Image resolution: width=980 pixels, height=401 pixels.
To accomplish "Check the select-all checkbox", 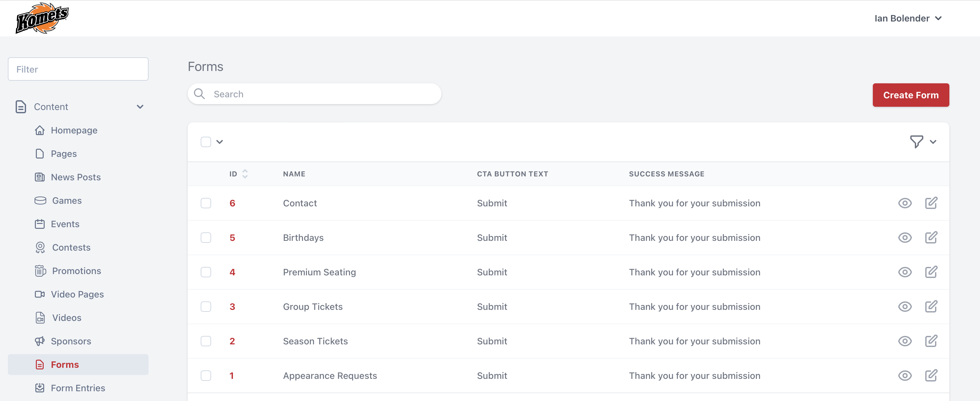I will [206, 142].
